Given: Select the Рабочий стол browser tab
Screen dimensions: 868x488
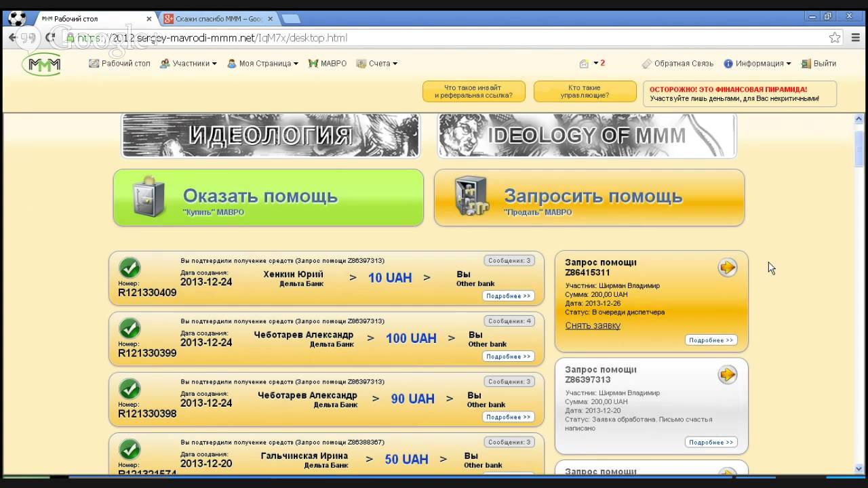Looking at the screenshot, I should 95,19.
